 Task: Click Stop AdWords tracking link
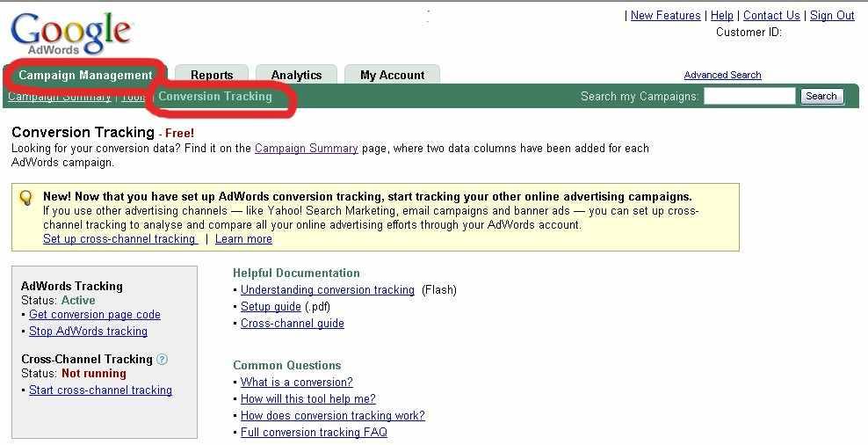point(88,331)
